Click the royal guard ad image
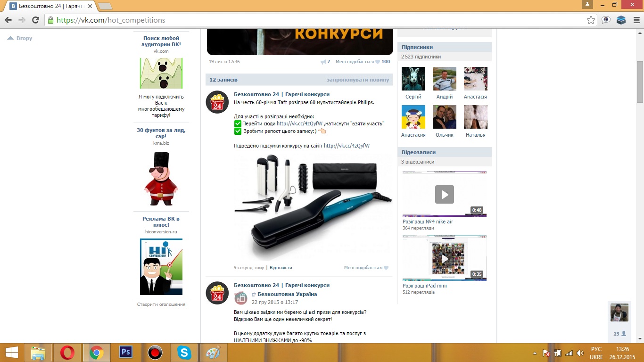This screenshot has height=362, width=644. [x=161, y=178]
